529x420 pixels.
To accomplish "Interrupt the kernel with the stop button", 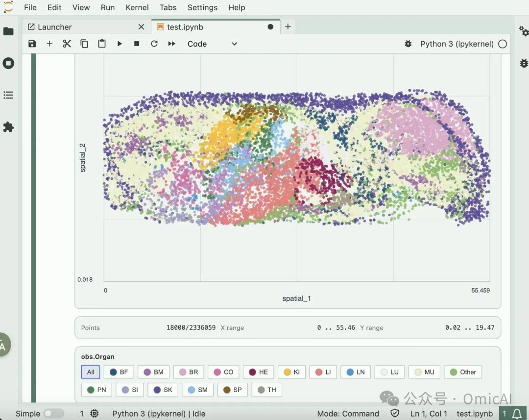I will pyautogui.click(x=137, y=44).
